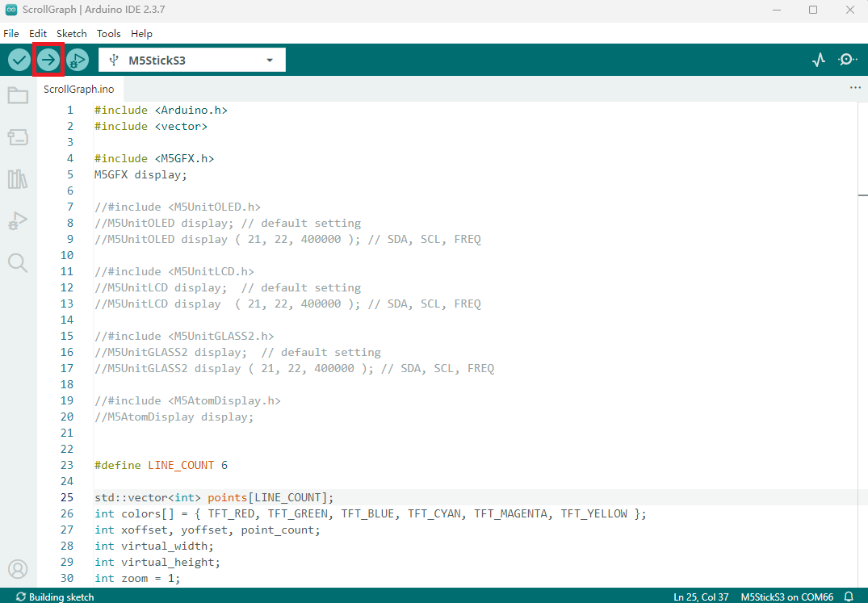The width and height of the screenshot is (868, 603).
Task: Open the editor tab overflow three-dots menu
Action: [855, 87]
